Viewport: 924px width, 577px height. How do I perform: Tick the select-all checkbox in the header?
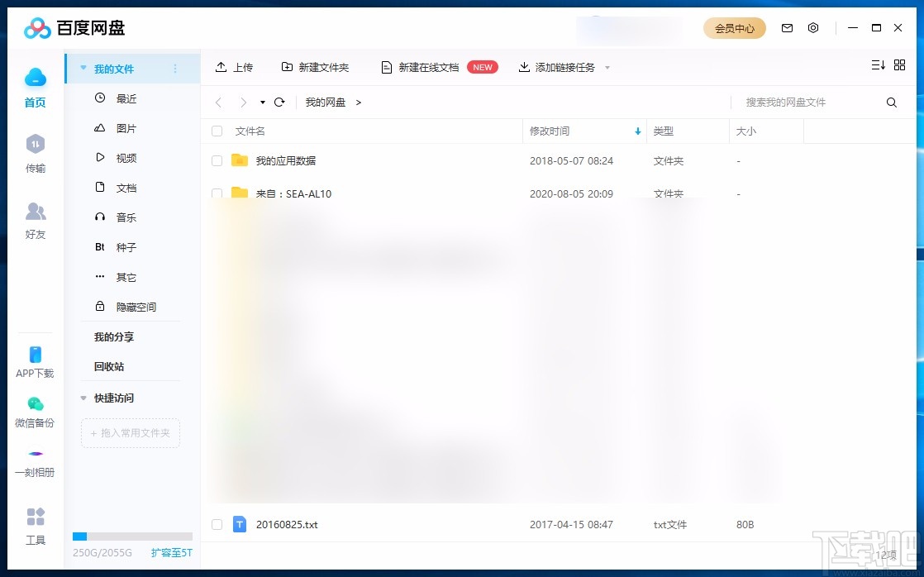[x=216, y=131]
